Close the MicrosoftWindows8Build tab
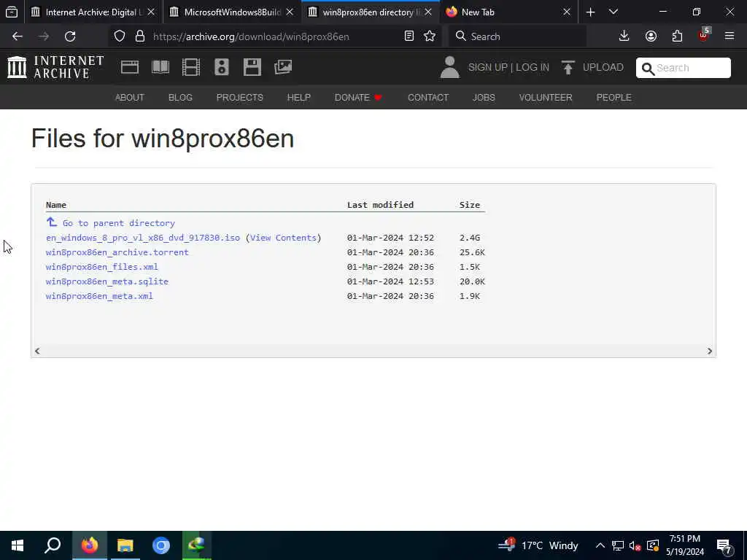747x560 pixels. click(290, 12)
